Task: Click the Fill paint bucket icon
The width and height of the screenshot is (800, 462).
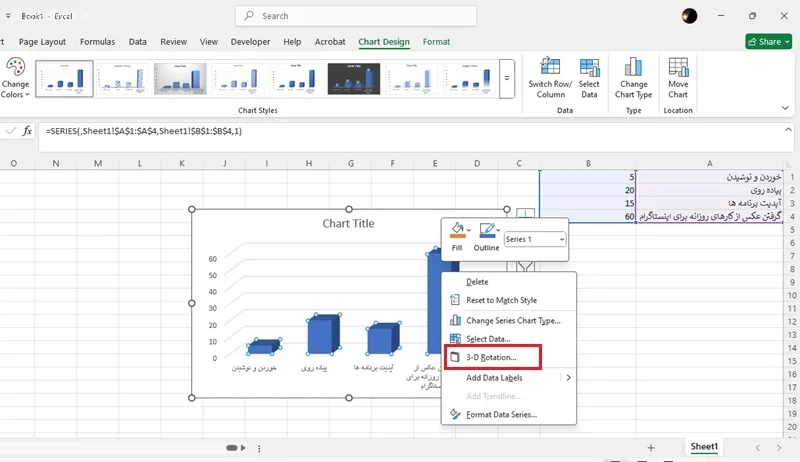Action: tap(458, 231)
